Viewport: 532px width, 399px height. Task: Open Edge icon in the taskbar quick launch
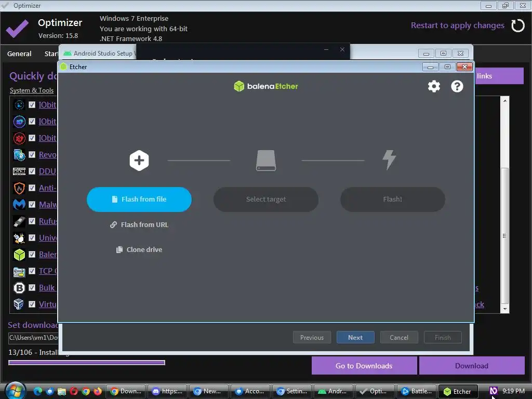coord(37,391)
